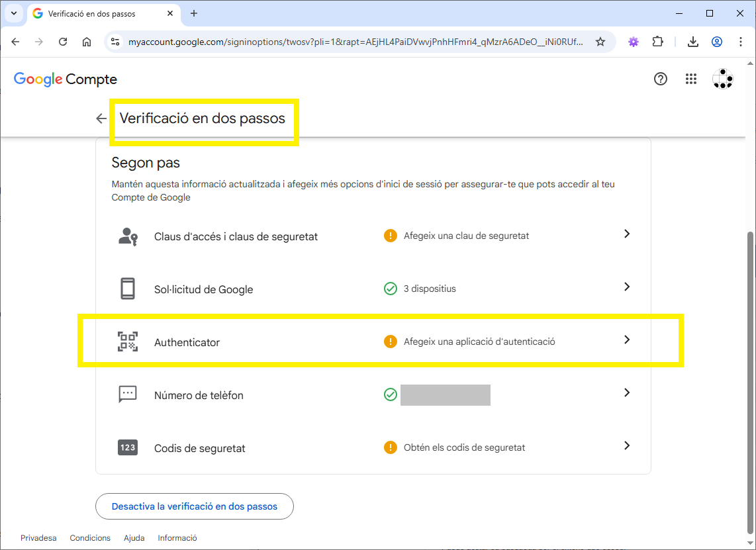This screenshot has width=756, height=550.
Task: Open the Google apps grid
Action: point(691,79)
